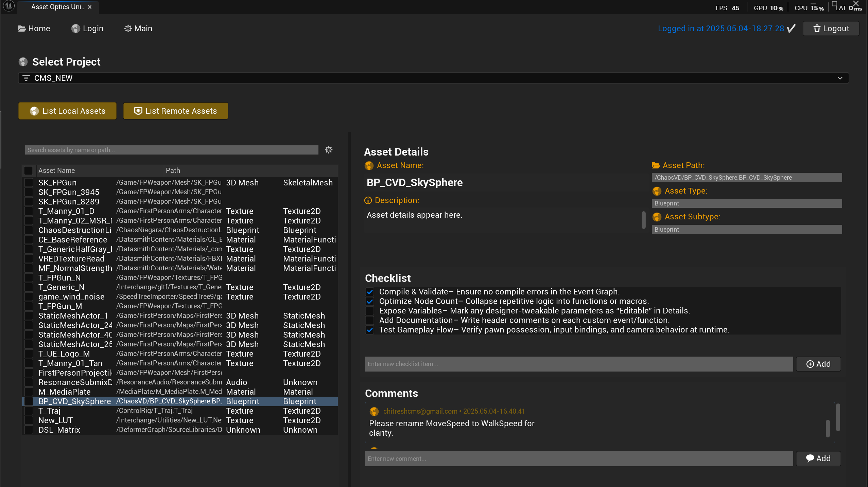
Task: Click List Local Assets button
Action: tap(67, 111)
